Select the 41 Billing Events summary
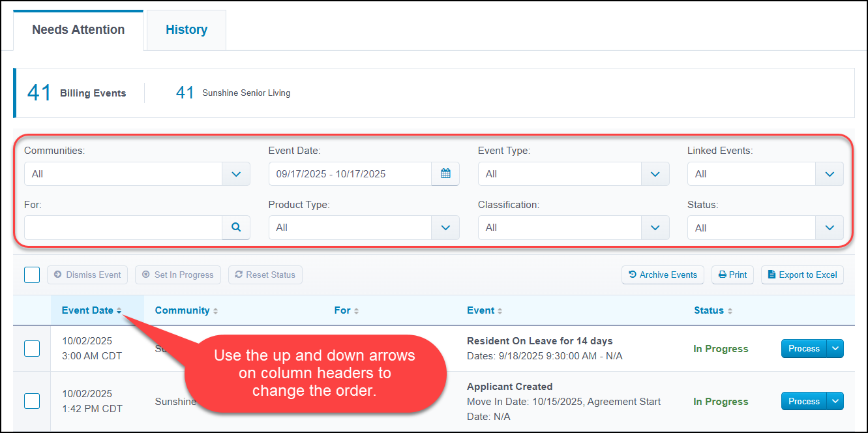The height and width of the screenshot is (433, 868). point(76,93)
